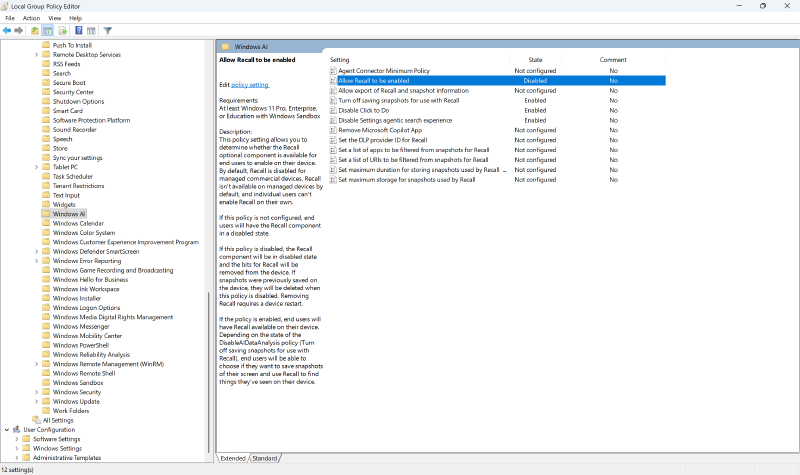The height and width of the screenshot is (475, 800).
Task: Open the View menu
Action: [55, 18]
